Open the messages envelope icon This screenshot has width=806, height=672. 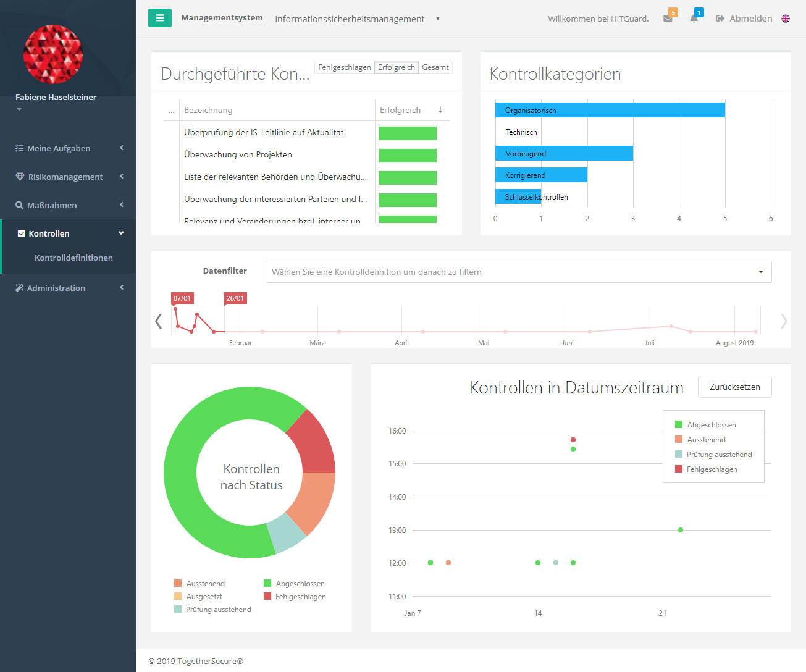pos(668,19)
